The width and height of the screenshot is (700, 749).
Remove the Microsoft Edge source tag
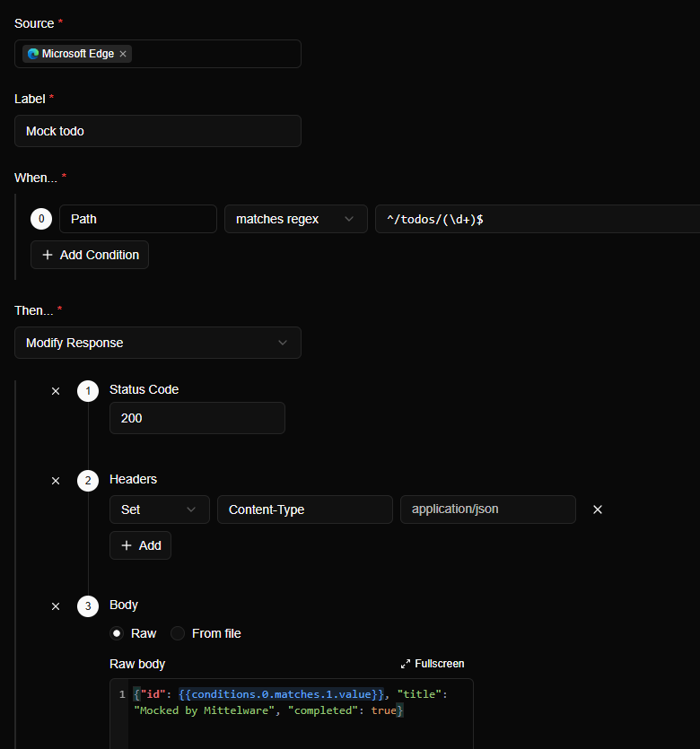click(123, 54)
